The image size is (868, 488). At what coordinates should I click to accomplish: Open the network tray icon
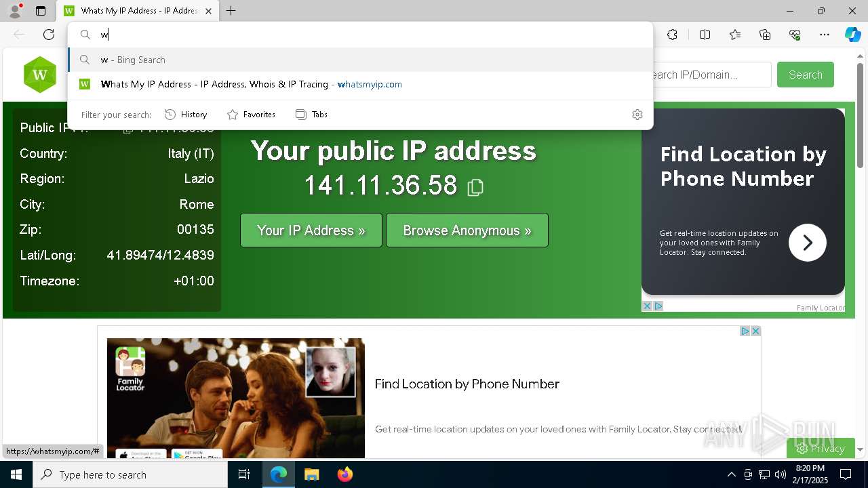click(x=764, y=474)
